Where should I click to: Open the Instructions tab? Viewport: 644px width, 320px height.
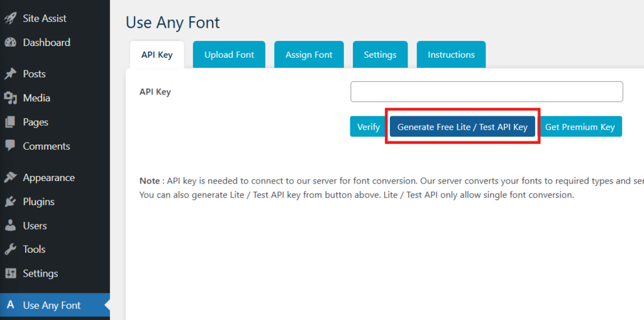451,55
